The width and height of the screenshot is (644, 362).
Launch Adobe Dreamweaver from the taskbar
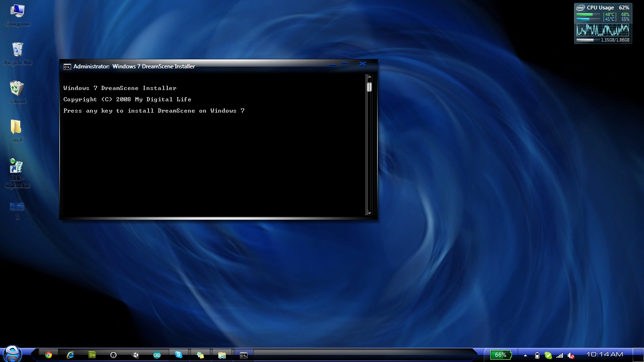pyautogui.click(x=92, y=355)
